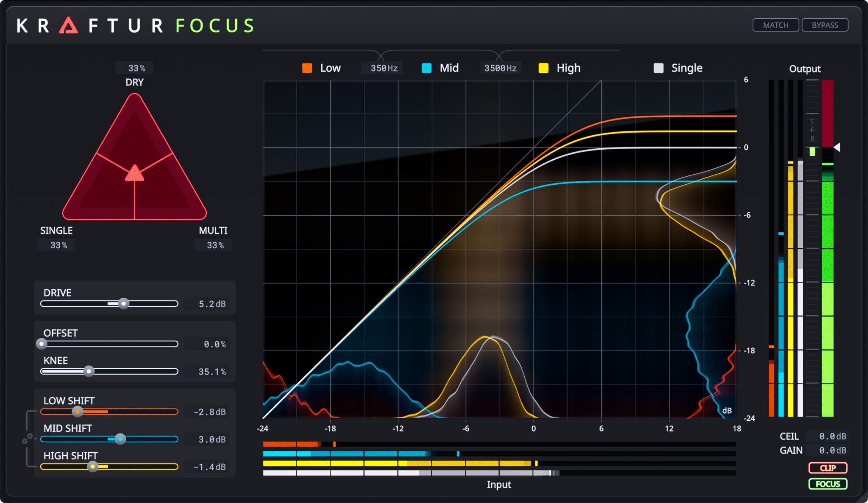Click the MATCH button
868x503 pixels.
point(776,25)
